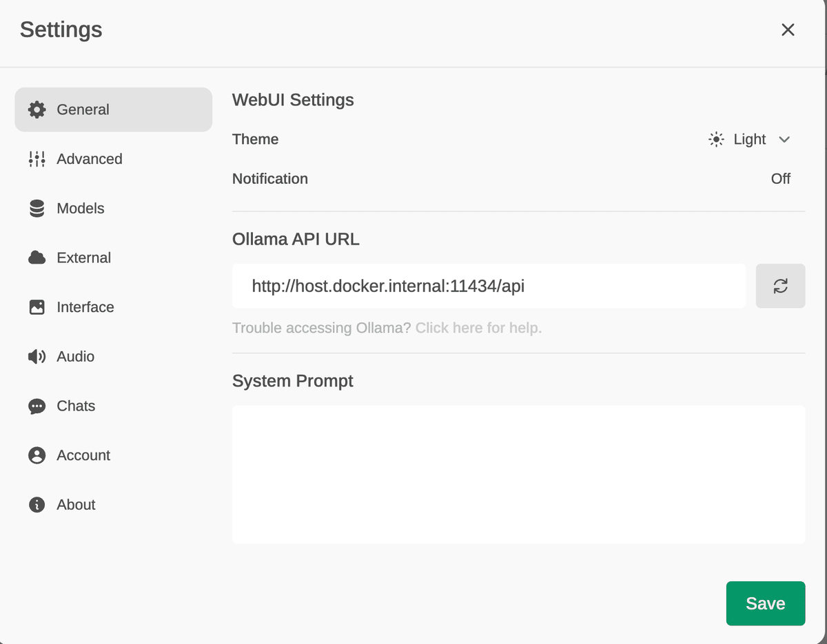Click the General gear icon

tap(37, 110)
